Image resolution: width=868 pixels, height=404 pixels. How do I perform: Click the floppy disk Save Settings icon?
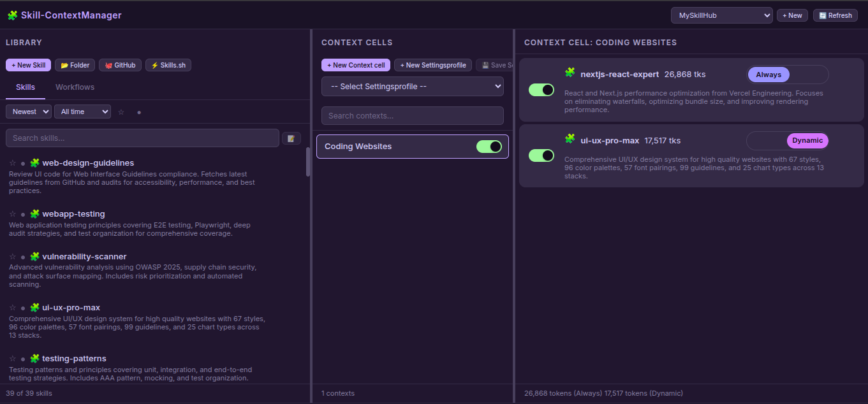tap(487, 64)
